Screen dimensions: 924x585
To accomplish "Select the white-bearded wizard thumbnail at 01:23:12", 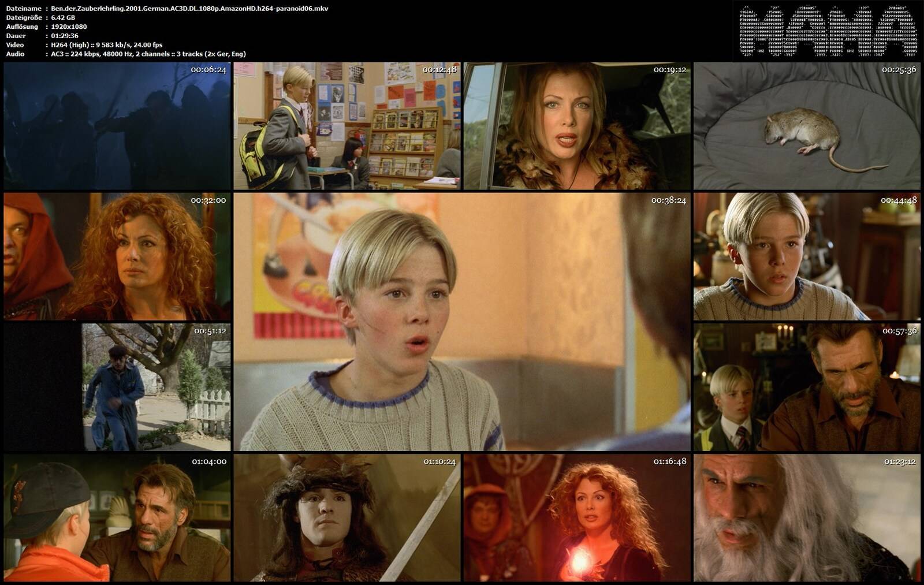I will click(807, 517).
